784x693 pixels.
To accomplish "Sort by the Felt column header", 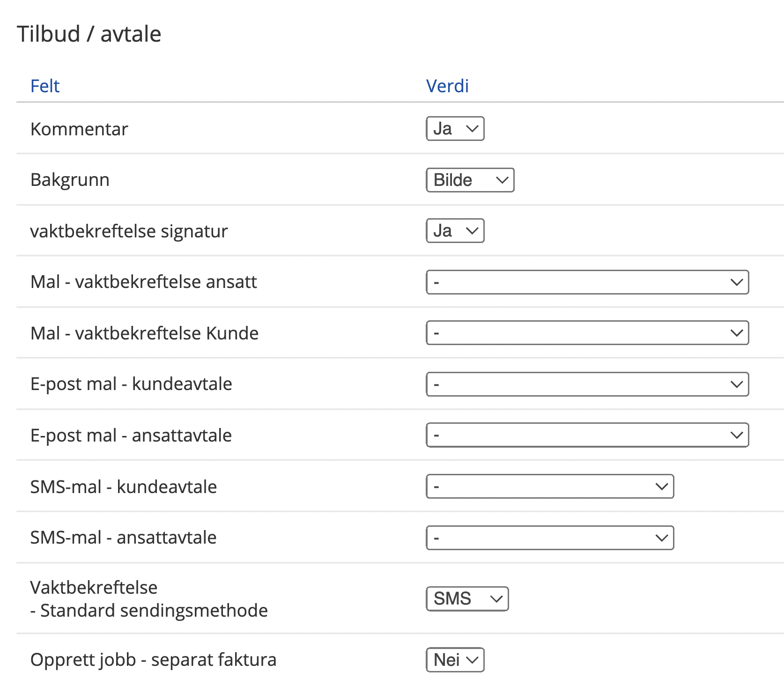I will click(x=45, y=86).
